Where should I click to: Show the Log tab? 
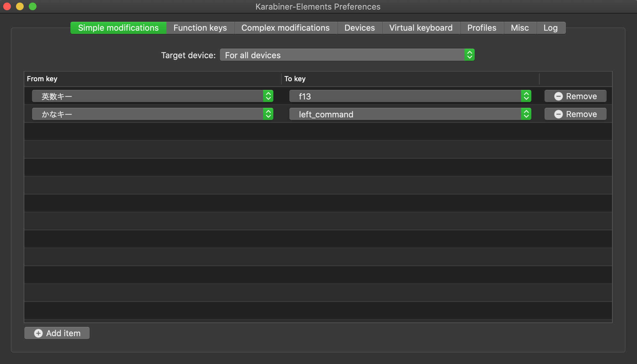(x=550, y=28)
